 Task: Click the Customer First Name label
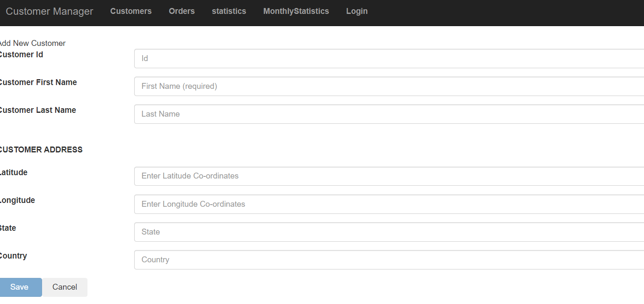pyautogui.click(x=38, y=83)
